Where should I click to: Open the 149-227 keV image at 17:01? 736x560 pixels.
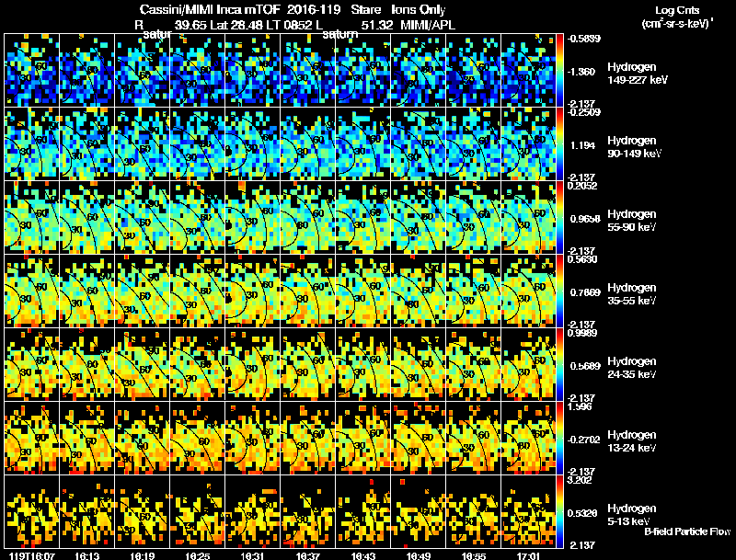click(x=528, y=71)
